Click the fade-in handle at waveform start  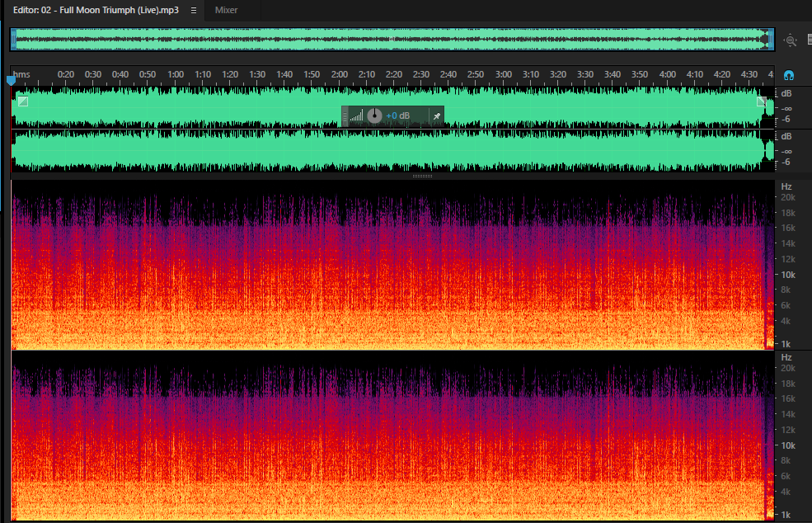(x=23, y=101)
